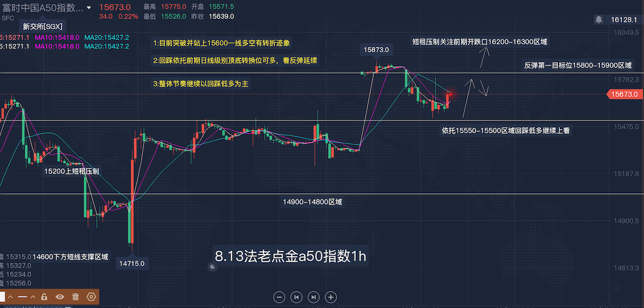644x308 pixels.
Task: Click the round pie marker near the title
Action: pos(212,267)
